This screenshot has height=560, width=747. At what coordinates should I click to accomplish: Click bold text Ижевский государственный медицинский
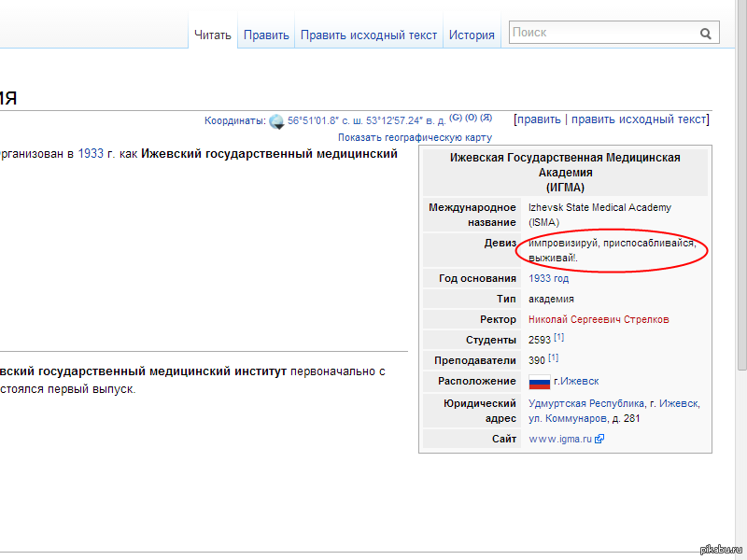click(269, 154)
